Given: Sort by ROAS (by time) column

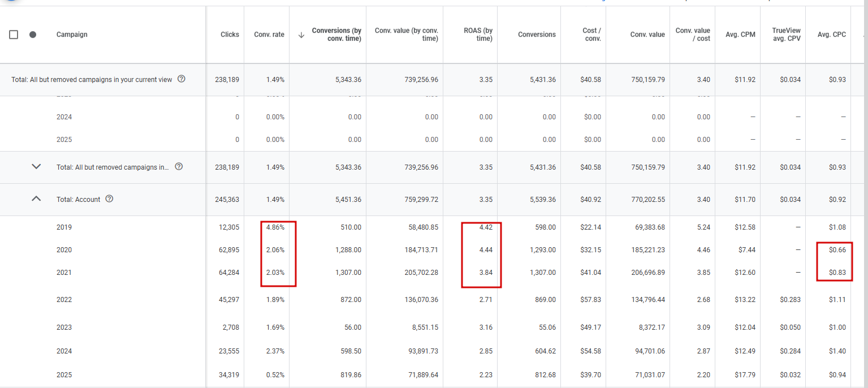Looking at the screenshot, I should coord(477,35).
